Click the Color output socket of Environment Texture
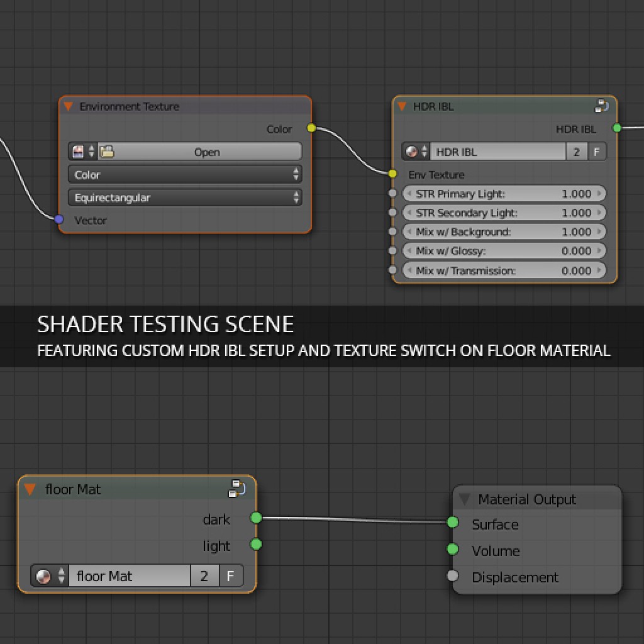The width and height of the screenshot is (644, 644). [311, 128]
